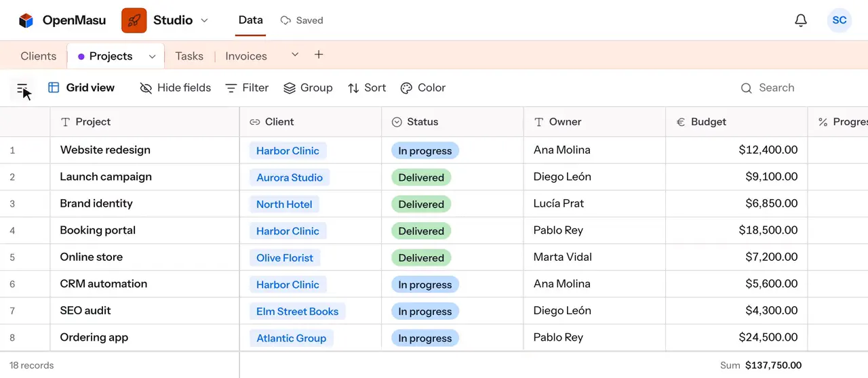This screenshot has height=378, width=868.
Task: Click the search magnifier icon
Action: 747,88
